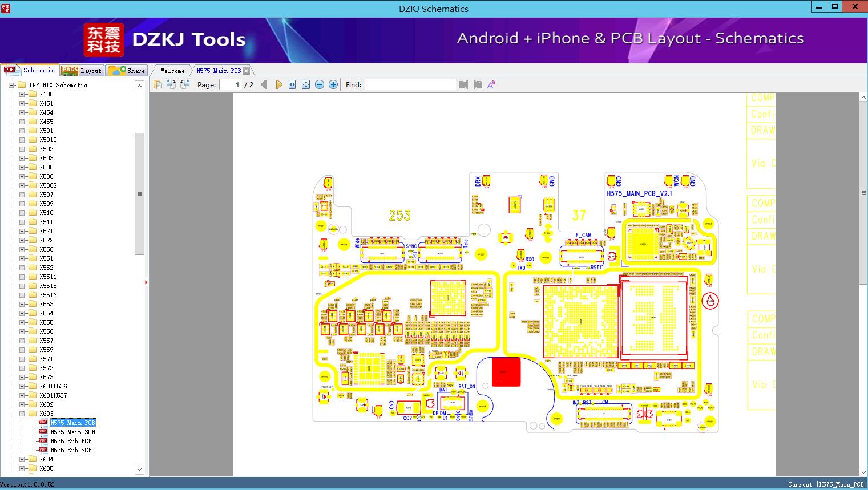Viewport: 868px width, 490px height.
Task: Click the copy/paste document icon in toolbar
Action: (158, 84)
